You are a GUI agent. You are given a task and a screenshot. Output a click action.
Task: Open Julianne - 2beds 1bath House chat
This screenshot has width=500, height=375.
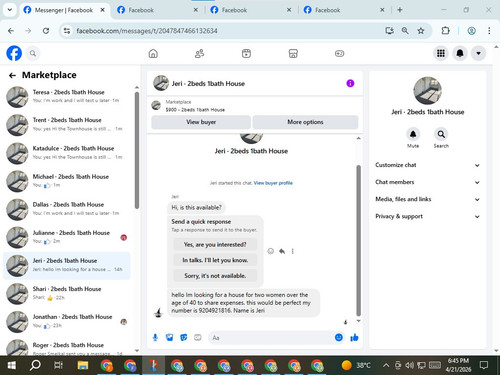click(67, 237)
